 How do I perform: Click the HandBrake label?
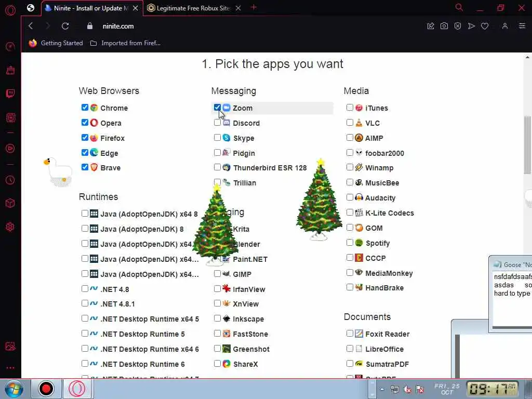384,288
